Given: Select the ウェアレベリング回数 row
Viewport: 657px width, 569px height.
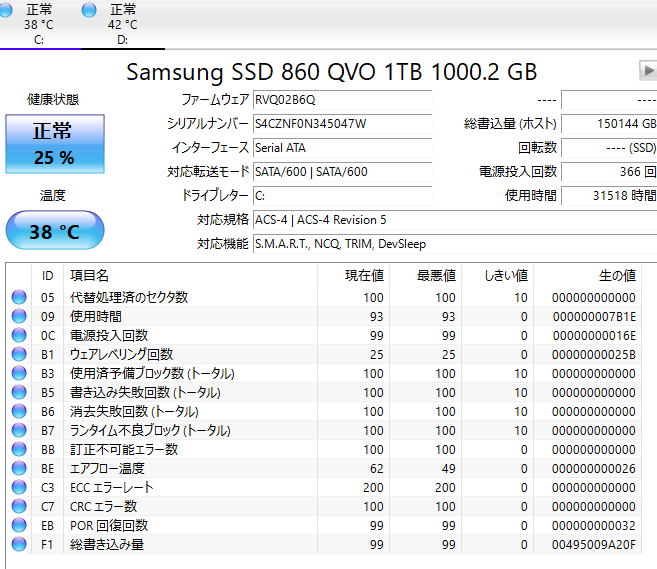Looking at the screenshot, I should pyautogui.click(x=323, y=354).
